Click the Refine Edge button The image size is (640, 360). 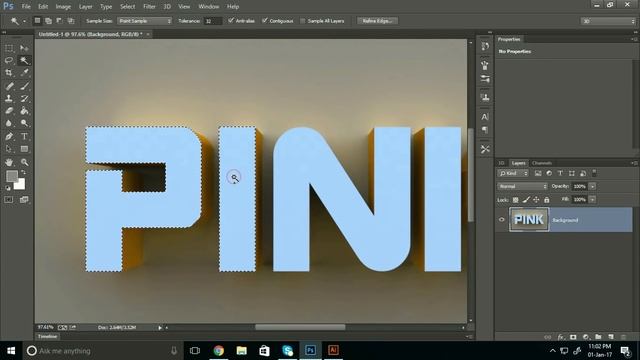coord(377,21)
